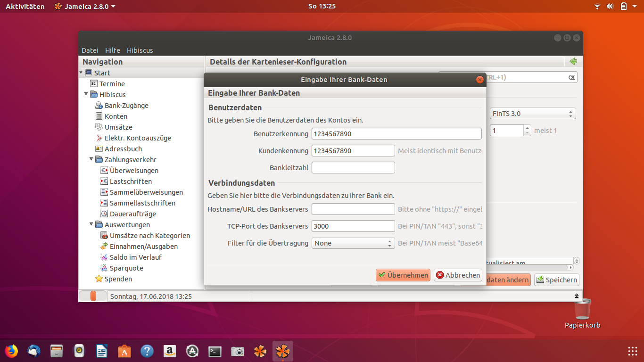
Task: Open the clock calendar 'So 13:25'
Action: tap(322, 6)
